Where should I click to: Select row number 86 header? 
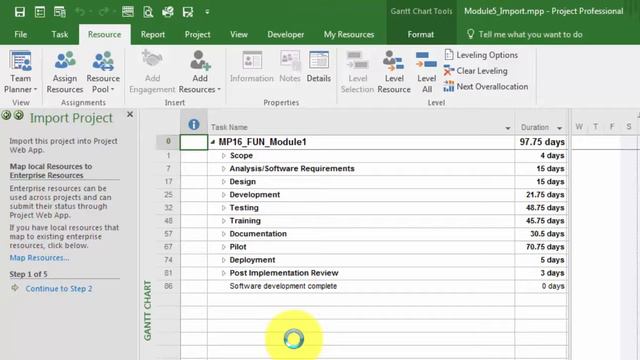pos(168,286)
